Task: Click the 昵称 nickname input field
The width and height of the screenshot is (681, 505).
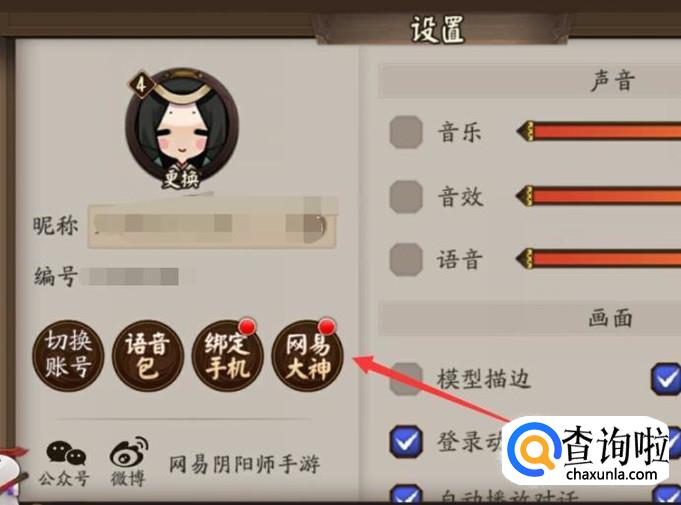Action: click(x=212, y=225)
